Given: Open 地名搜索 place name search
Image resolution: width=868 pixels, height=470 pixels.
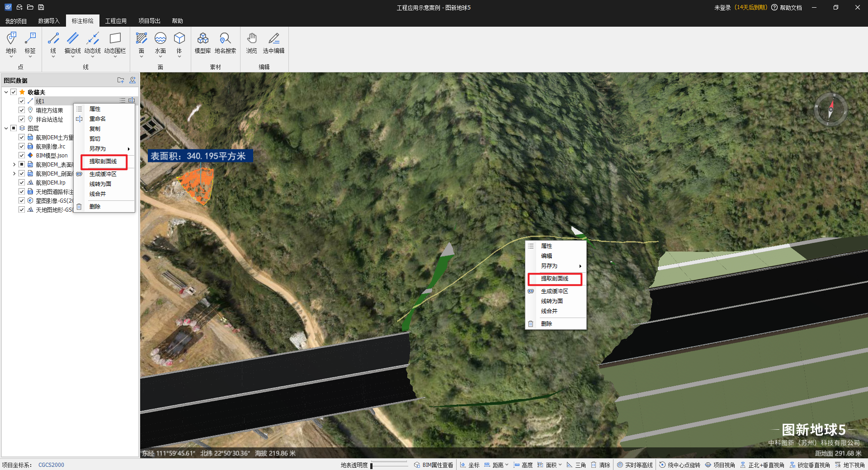Looking at the screenshot, I should click(x=225, y=43).
